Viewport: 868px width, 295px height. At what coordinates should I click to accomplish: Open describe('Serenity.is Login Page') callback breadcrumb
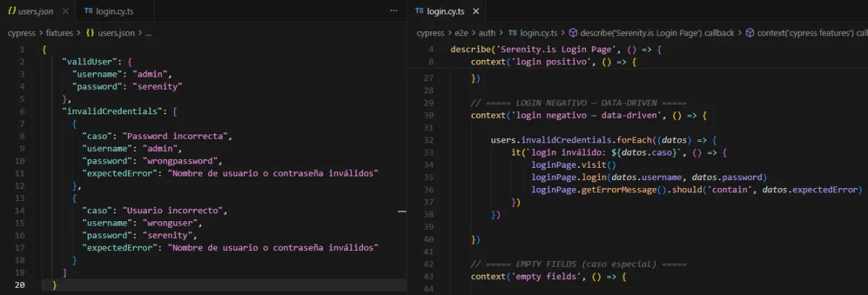click(x=658, y=33)
